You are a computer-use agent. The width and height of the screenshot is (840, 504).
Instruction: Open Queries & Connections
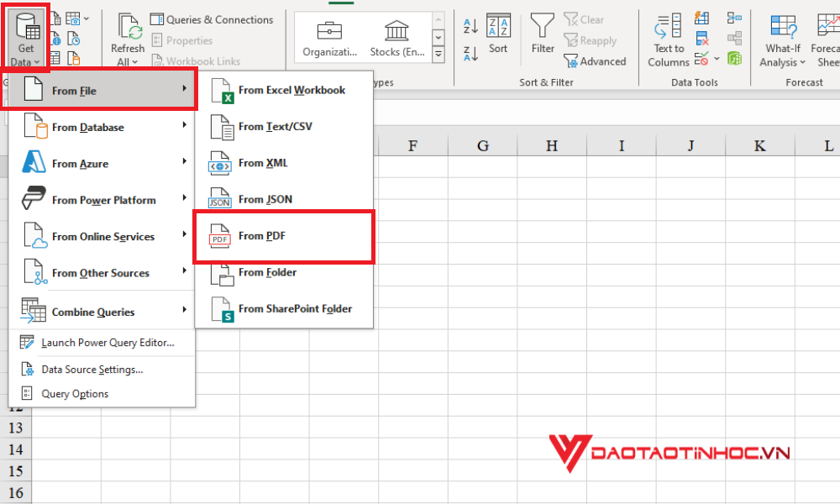(212, 19)
